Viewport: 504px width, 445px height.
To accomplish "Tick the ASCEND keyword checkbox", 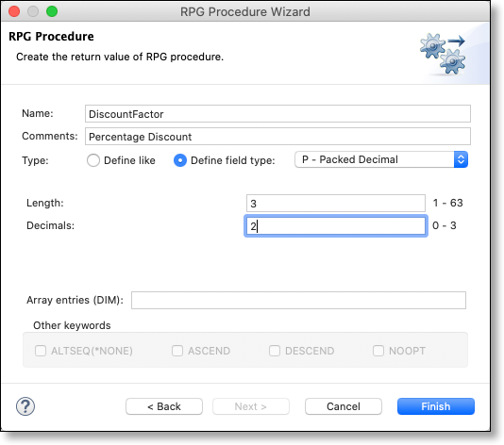I will pos(177,351).
